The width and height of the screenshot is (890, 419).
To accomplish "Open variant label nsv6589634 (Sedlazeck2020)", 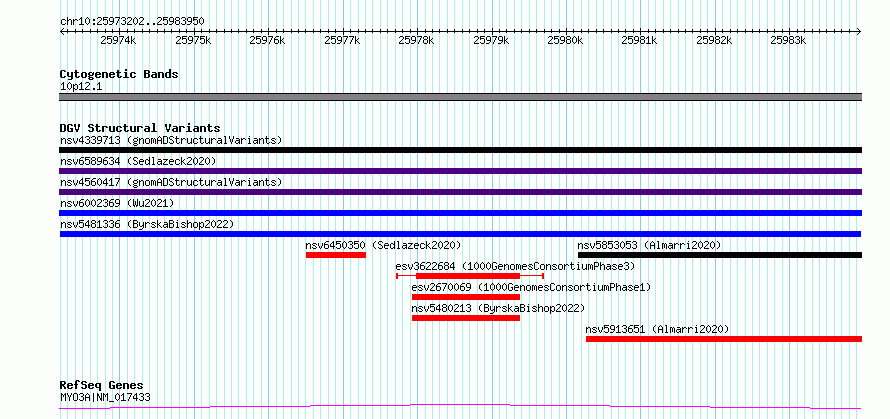I will coord(138,161).
